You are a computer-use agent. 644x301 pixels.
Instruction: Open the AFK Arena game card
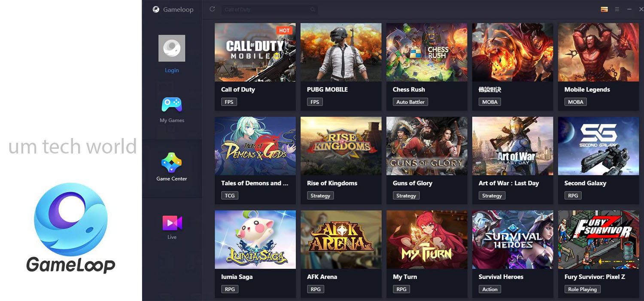(x=341, y=254)
